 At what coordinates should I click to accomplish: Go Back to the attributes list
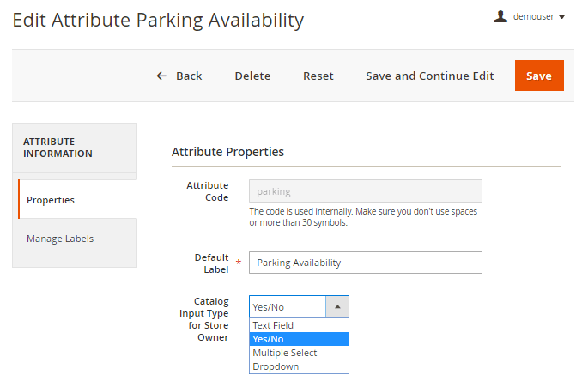click(188, 76)
